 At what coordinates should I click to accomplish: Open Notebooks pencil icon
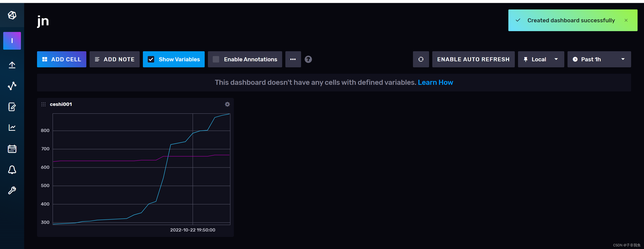[12, 107]
